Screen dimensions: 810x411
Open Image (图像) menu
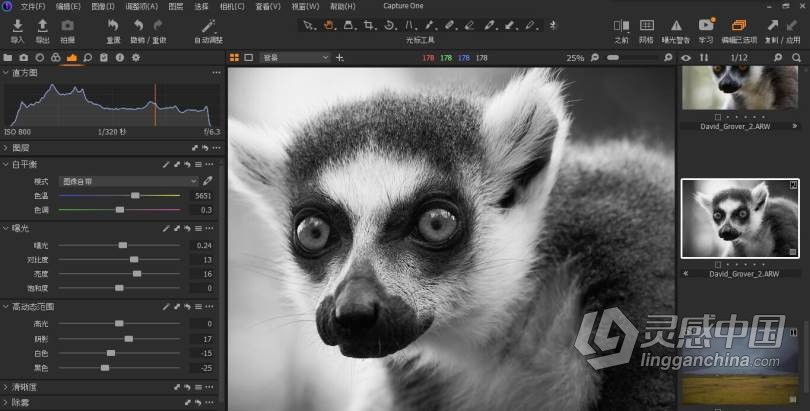pos(103,6)
